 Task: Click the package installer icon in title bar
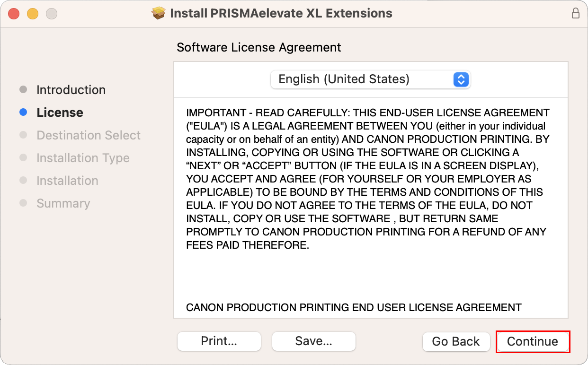pyautogui.click(x=158, y=13)
